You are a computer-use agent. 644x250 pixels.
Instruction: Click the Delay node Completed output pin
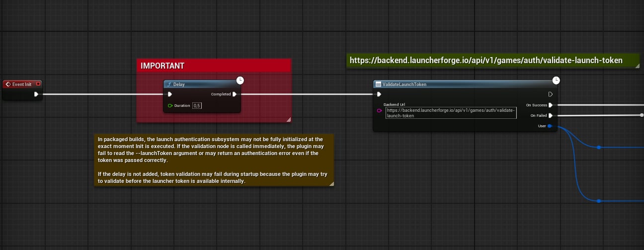(x=235, y=94)
